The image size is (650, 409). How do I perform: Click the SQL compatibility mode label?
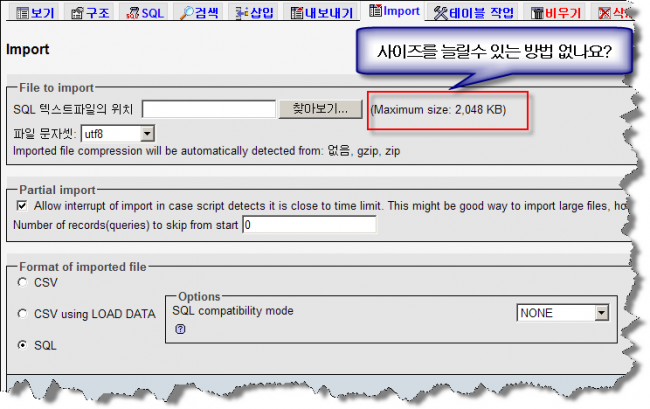coord(233,311)
